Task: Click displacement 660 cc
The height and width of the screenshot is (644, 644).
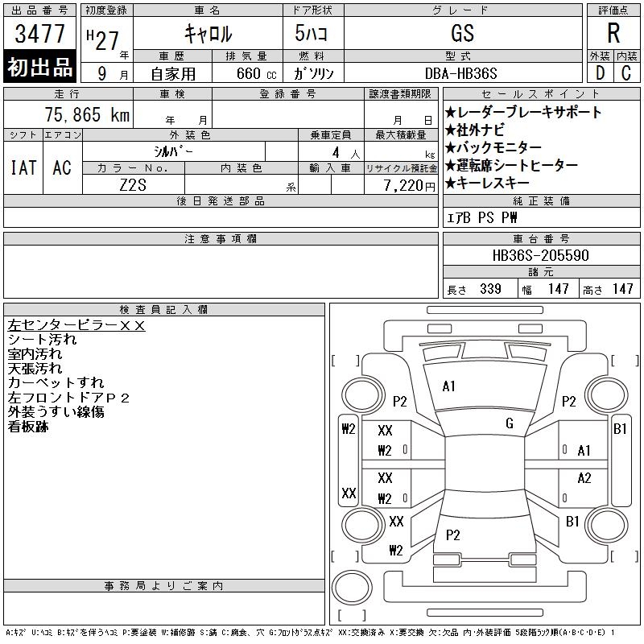Action: [256, 74]
